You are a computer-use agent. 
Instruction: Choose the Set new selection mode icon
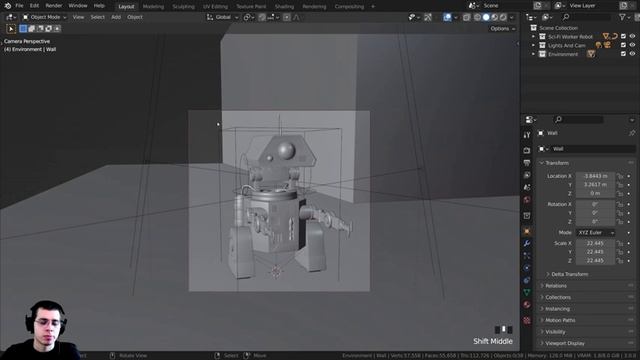click(23, 29)
